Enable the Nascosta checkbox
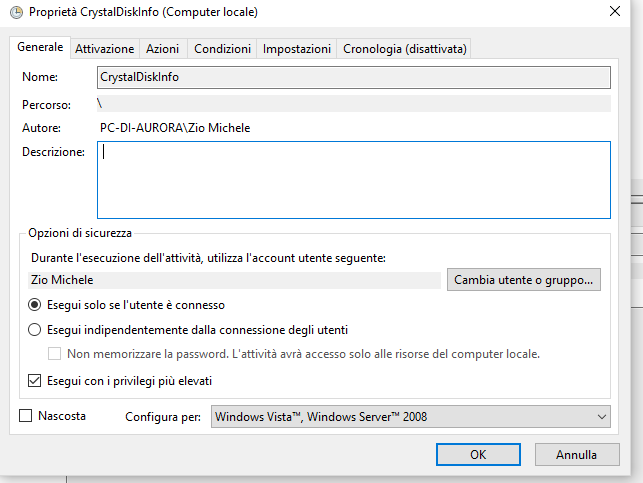Viewport: 643px width, 483px height. 26,416
